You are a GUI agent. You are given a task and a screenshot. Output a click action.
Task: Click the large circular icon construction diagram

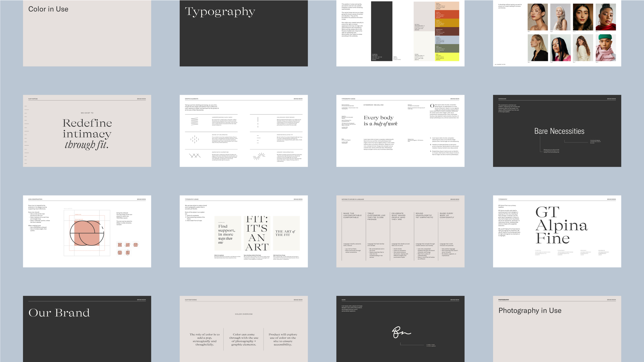click(x=87, y=233)
